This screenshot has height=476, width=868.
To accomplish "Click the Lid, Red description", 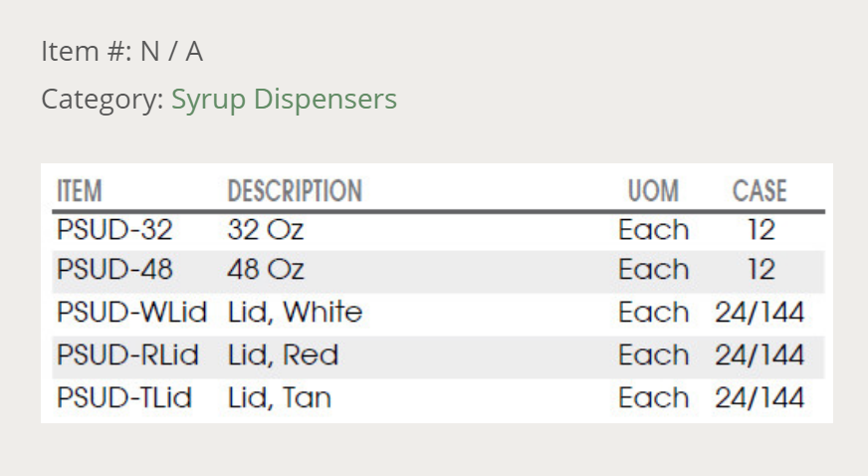I will (x=283, y=356).
